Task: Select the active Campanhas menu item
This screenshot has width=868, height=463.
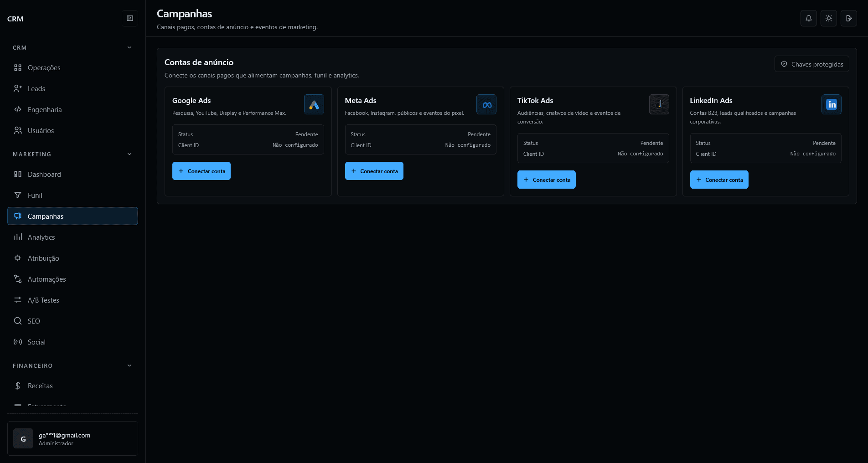Action: click(x=72, y=216)
